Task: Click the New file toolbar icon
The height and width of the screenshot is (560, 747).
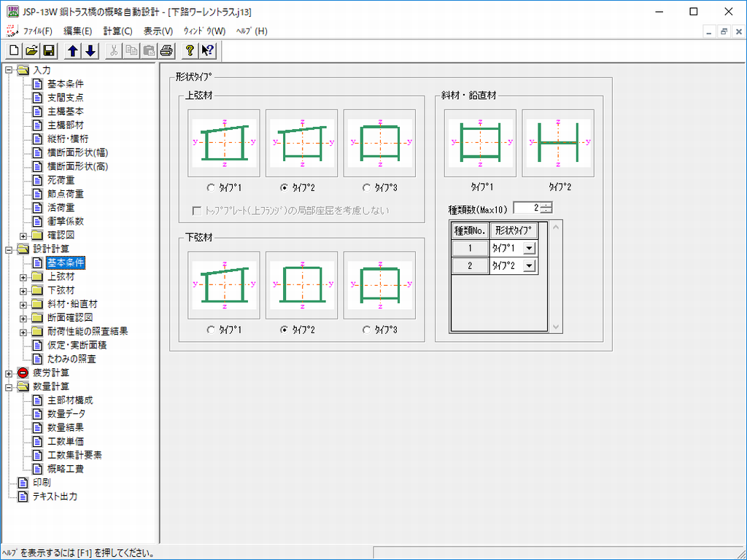Action: click(x=14, y=50)
